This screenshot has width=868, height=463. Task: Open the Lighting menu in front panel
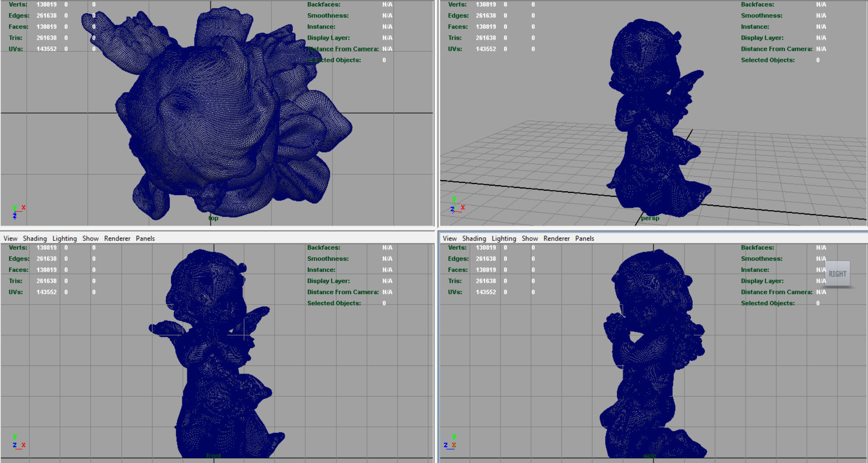coord(65,238)
